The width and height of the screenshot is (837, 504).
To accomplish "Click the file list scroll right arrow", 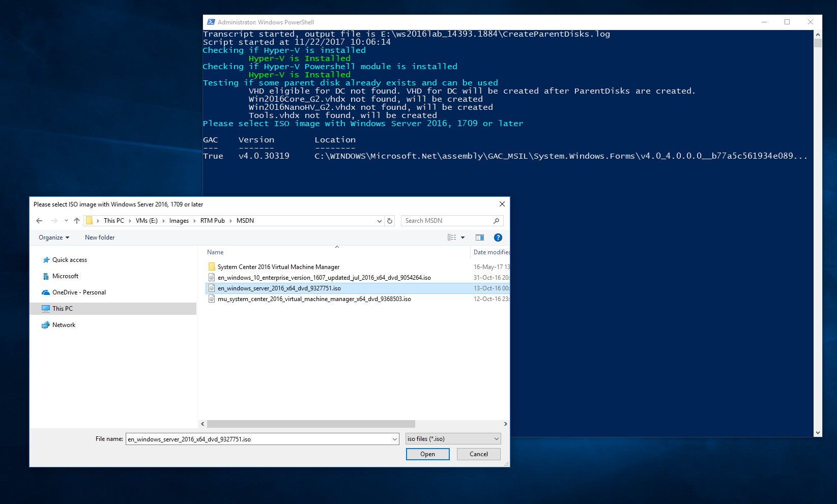I will (x=505, y=424).
